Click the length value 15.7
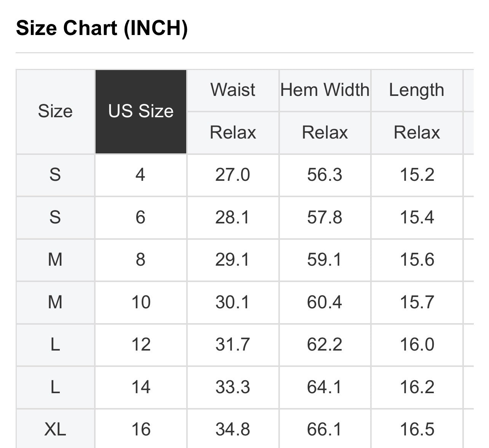 pyautogui.click(x=417, y=302)
